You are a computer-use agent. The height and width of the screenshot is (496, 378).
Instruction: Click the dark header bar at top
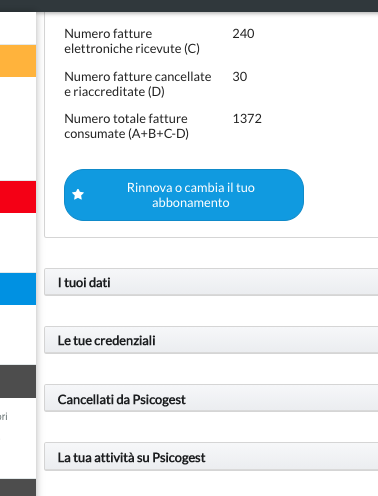tap(189, 6)
